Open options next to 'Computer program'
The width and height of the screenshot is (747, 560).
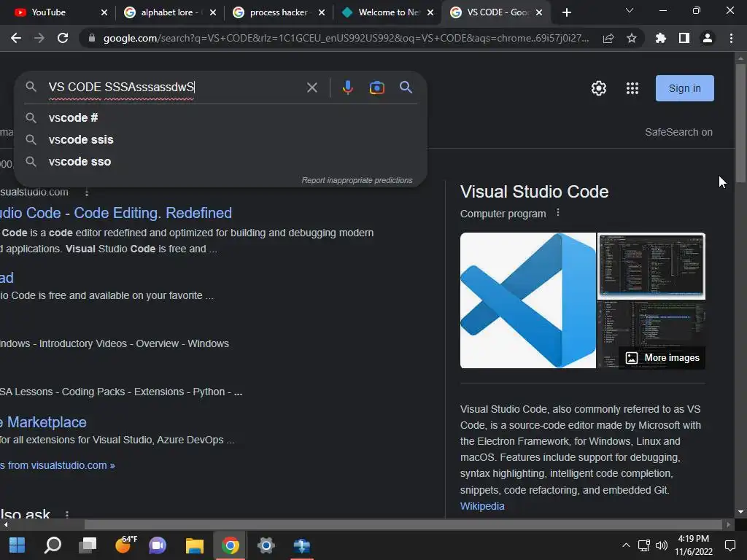558,213
